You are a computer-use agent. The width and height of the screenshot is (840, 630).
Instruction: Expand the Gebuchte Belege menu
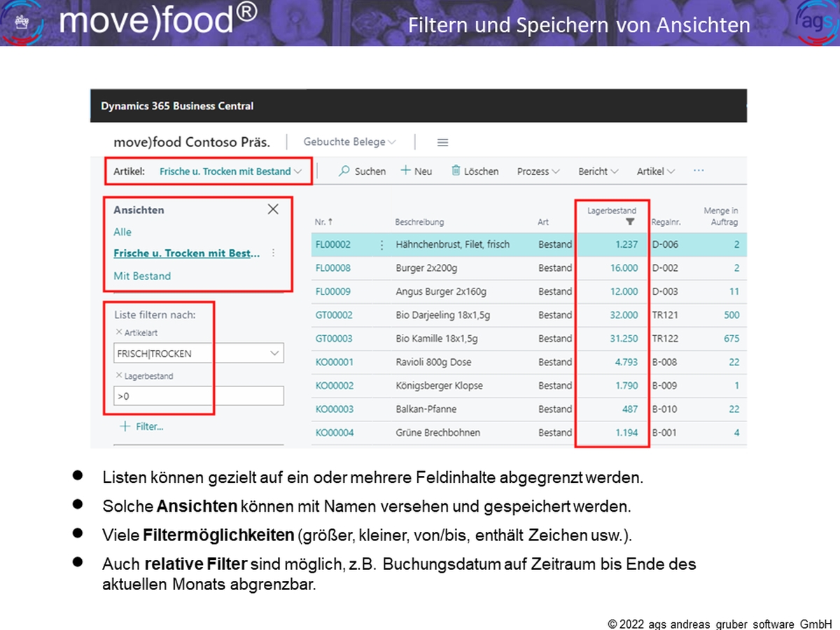(349, 142)
